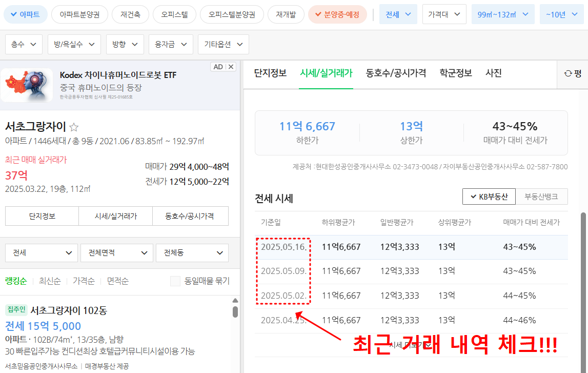The width and height of the screenshot is (588, 373).
Task: Open the 99㎡~132㎡ area dropdown
Action: pyautogui.click(x=503, y=14)
